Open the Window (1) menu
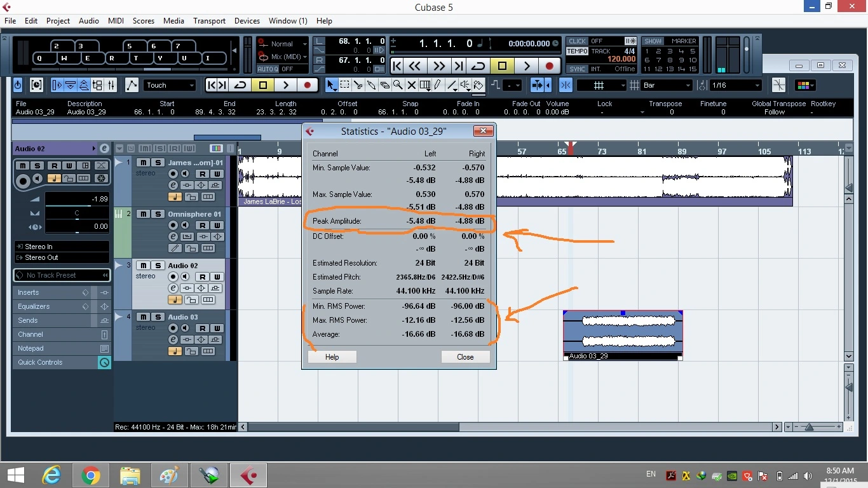Image resolution: width=868 pixels, height=488 pixels. pos(288,20)
